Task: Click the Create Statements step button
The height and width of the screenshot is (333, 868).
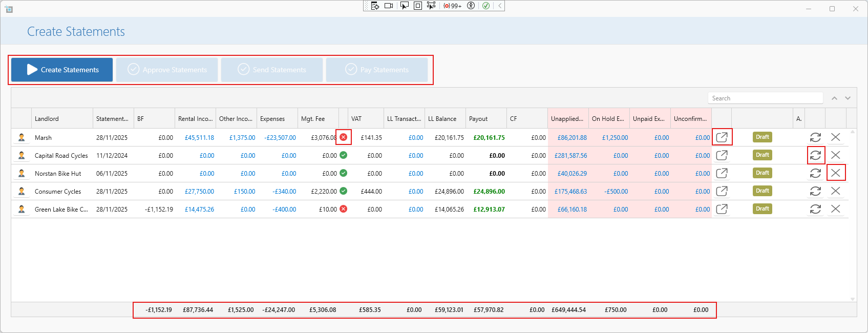Action: [62, 70]
